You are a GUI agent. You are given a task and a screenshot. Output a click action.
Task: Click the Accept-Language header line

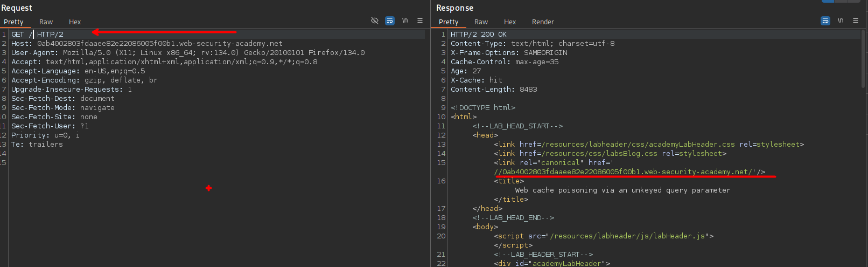78,71
